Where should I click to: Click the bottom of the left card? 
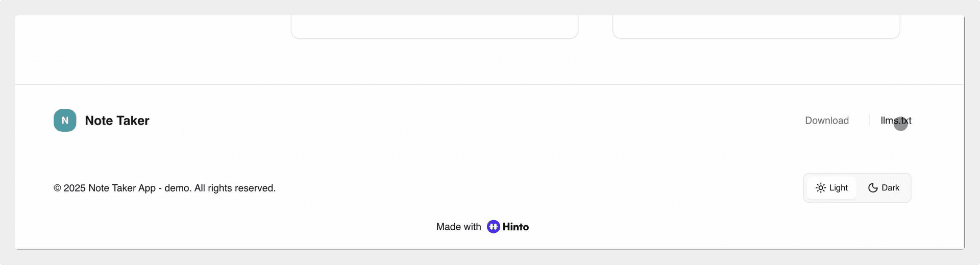coord(434,37)
